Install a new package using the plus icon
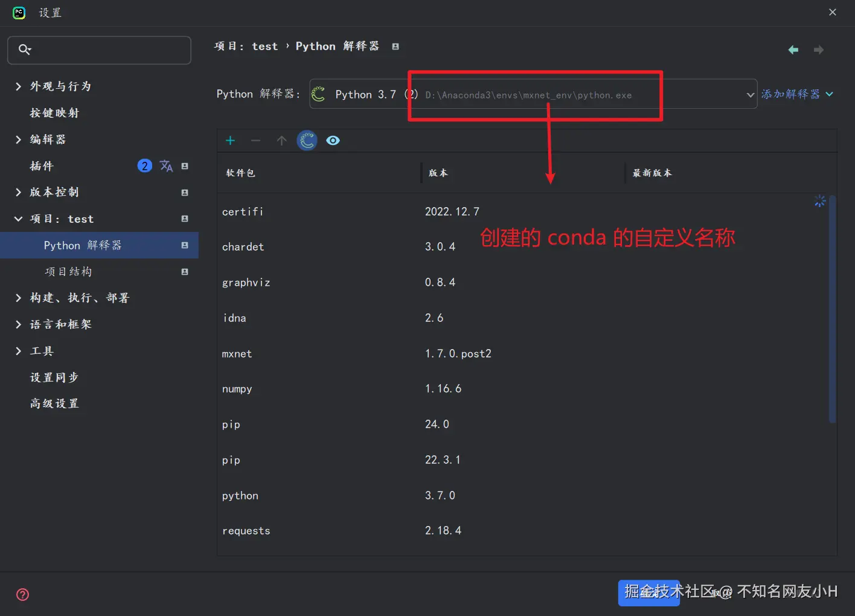 tap(230, 140)
